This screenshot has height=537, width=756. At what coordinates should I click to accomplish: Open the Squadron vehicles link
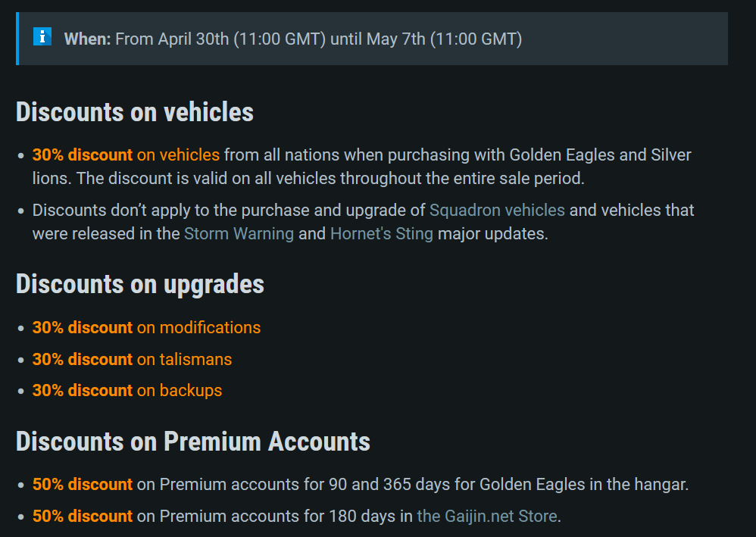[497, 210]
